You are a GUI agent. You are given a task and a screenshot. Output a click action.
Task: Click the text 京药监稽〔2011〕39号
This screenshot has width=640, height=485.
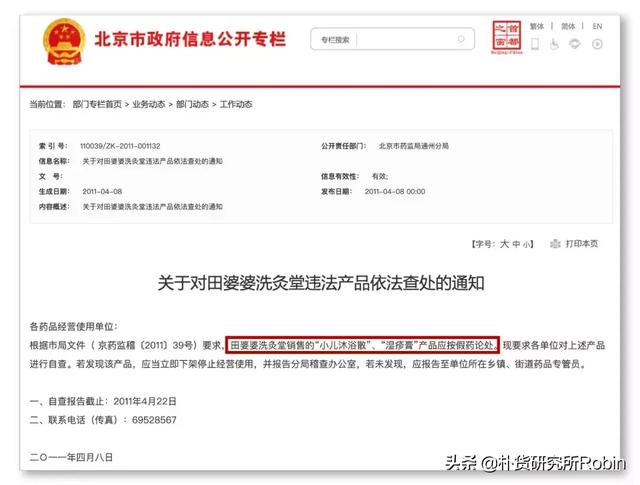[x=148, y=345]
